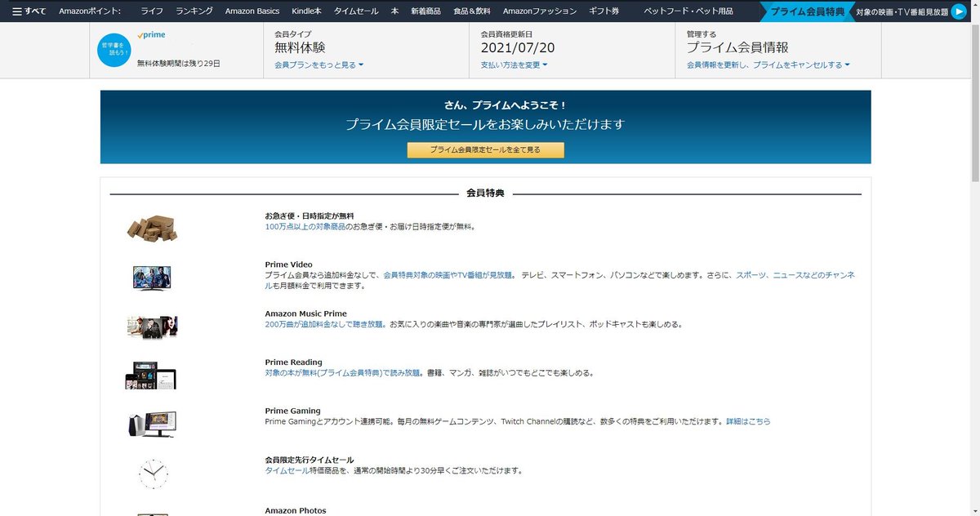Open 会員特典対象の映画やTV番組が見放題 link
This screenshot has width=980, height=516.
tap(449, 275)
